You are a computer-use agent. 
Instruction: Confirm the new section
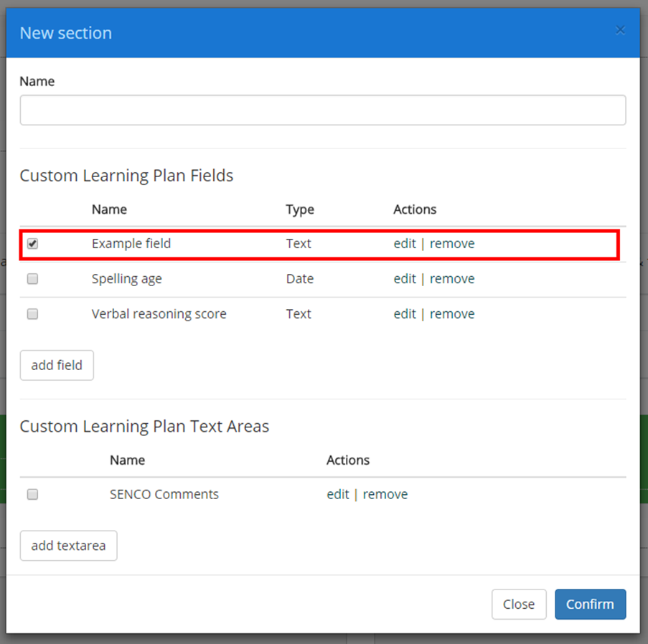(590, 604)
